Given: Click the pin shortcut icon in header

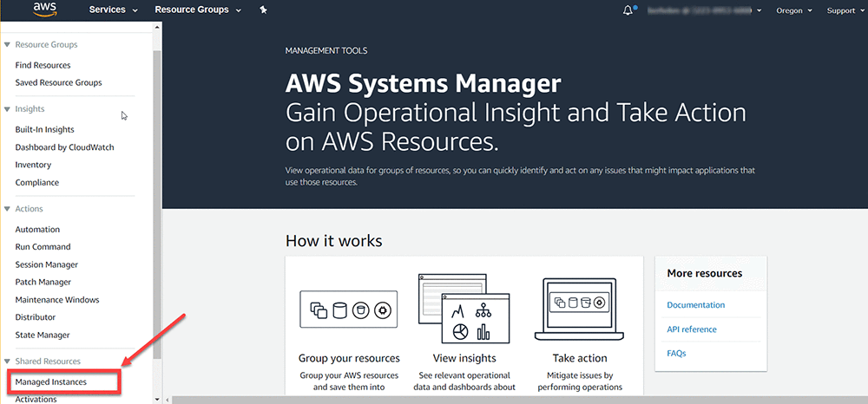Looking at the screenshot, I should pyautogui.click(x=264, y=10).
